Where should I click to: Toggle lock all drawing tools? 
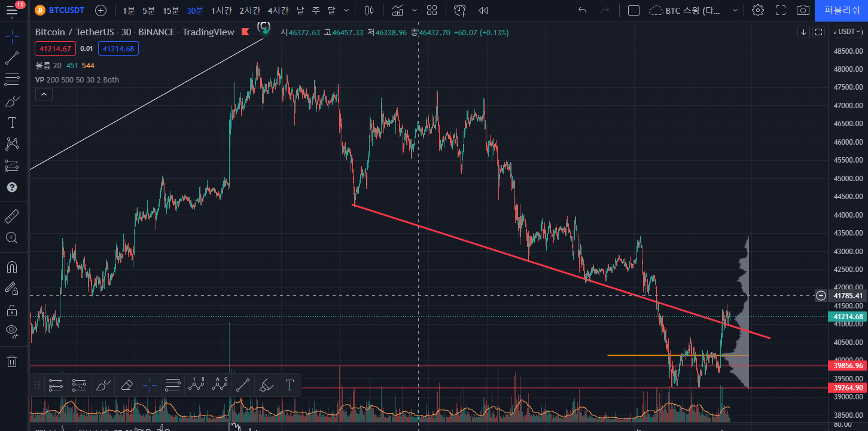[12, 310]
